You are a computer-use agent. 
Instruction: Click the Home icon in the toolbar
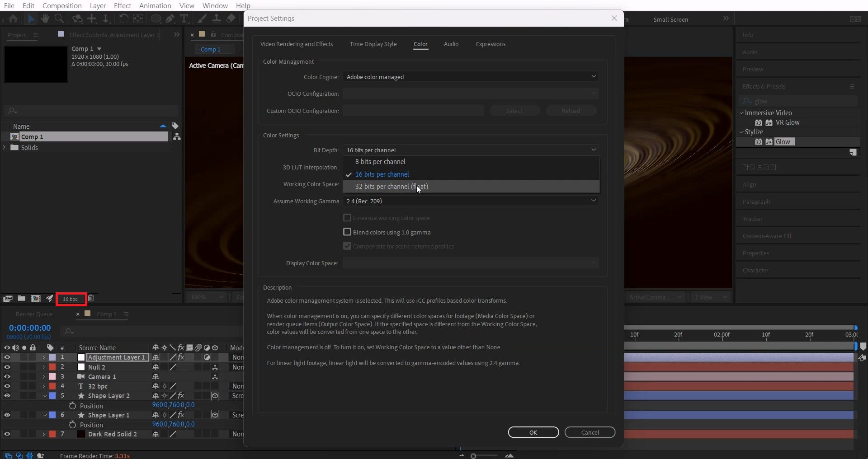pos(13,19)
